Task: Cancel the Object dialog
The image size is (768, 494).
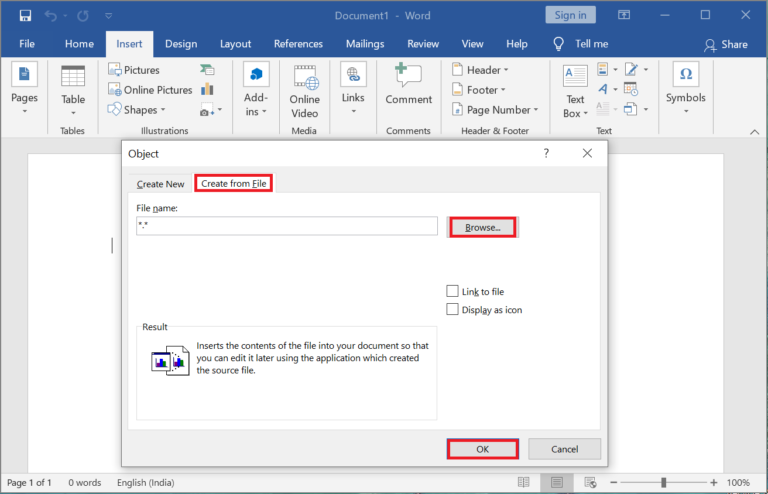Action: point(564,449)
